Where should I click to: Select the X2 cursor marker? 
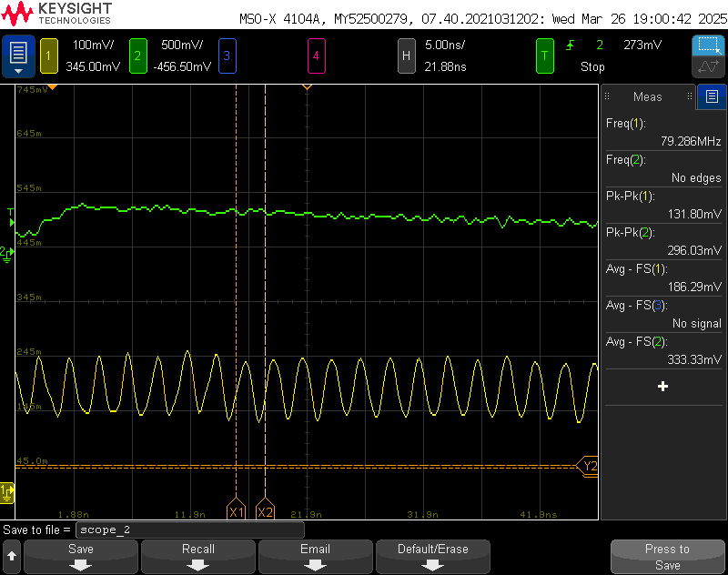[265, 509]
